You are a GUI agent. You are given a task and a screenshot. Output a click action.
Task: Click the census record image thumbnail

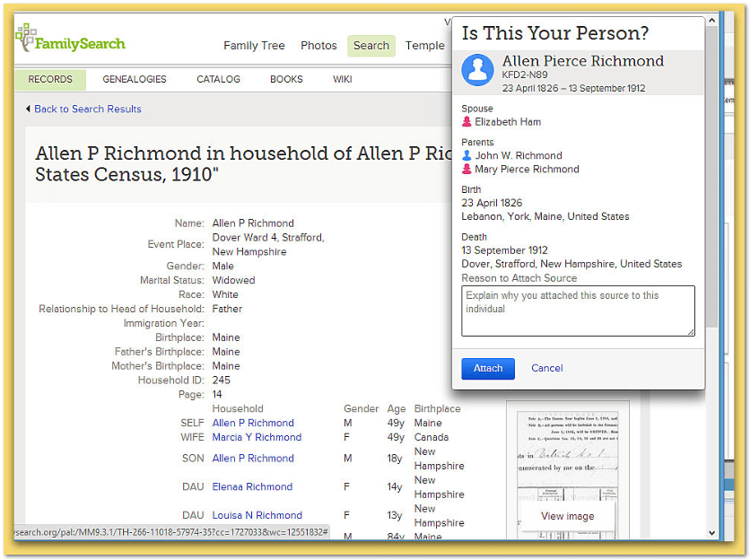(568, 469)
